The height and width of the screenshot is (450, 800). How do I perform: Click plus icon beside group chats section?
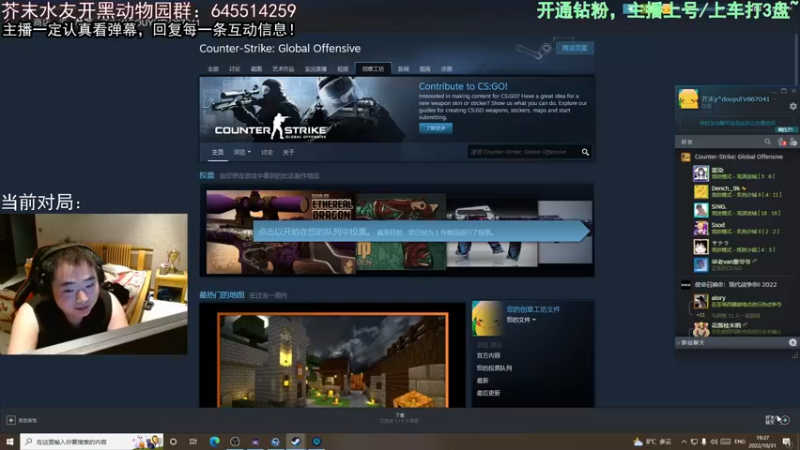pyautogui.click(x=792, y=343)
